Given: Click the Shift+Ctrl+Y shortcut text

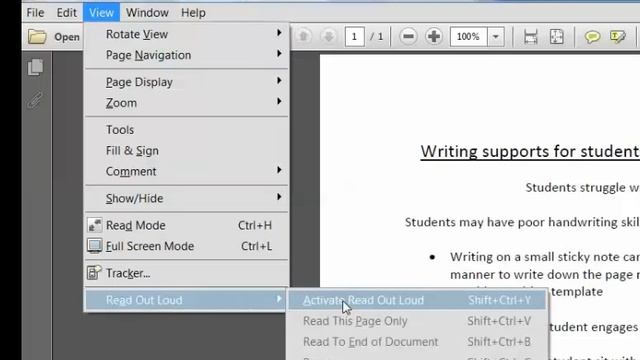Looking at the screenshot, I should point(500,300).
